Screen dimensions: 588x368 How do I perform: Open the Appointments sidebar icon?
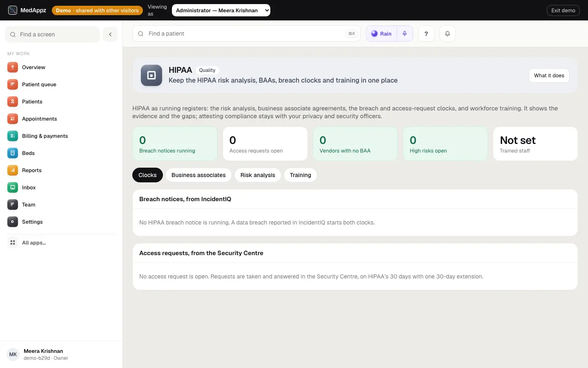(x=13, y=119)
